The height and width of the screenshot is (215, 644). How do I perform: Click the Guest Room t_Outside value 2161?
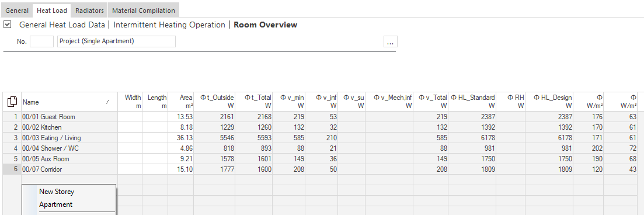coord(214,117)
